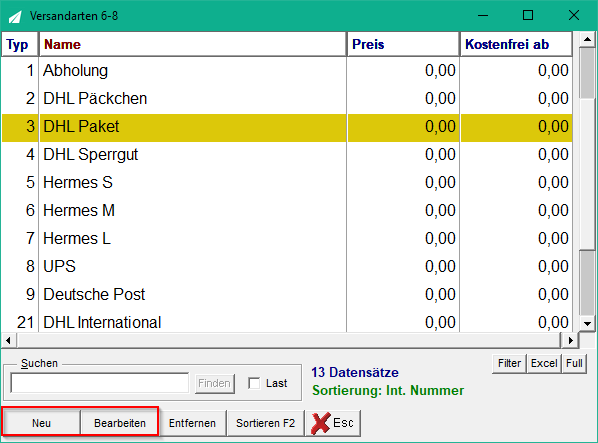
Task: Click the application icon in title bar
Action: coord(15,16)
